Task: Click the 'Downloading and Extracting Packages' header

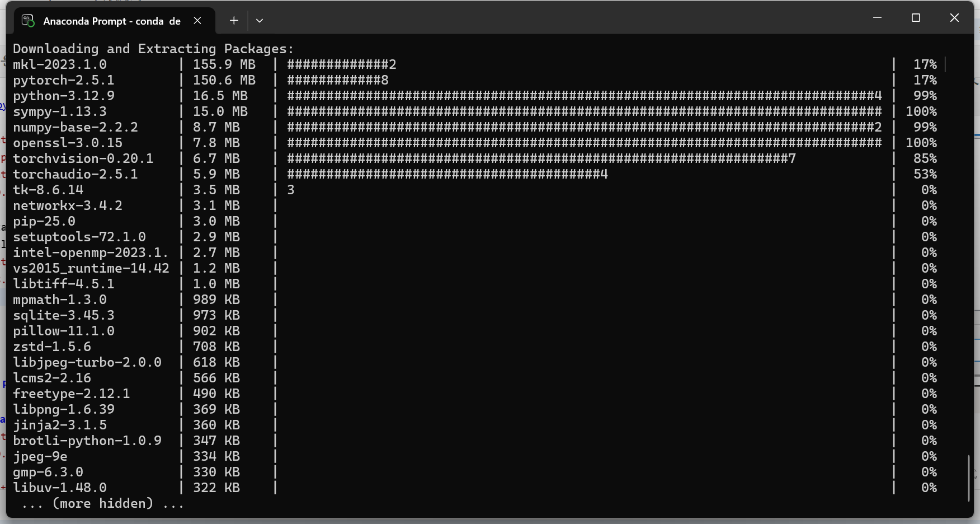Action: click(x=153, y=49)
